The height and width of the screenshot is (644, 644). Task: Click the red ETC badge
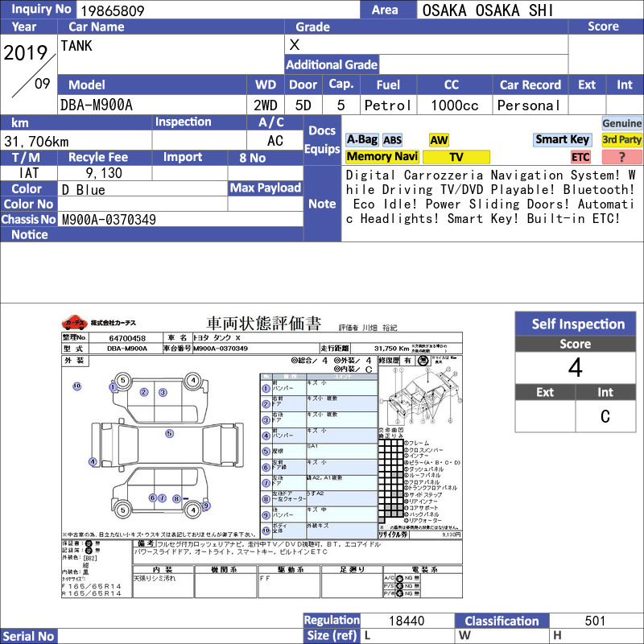pyautogui.click(x=580, y=157)
